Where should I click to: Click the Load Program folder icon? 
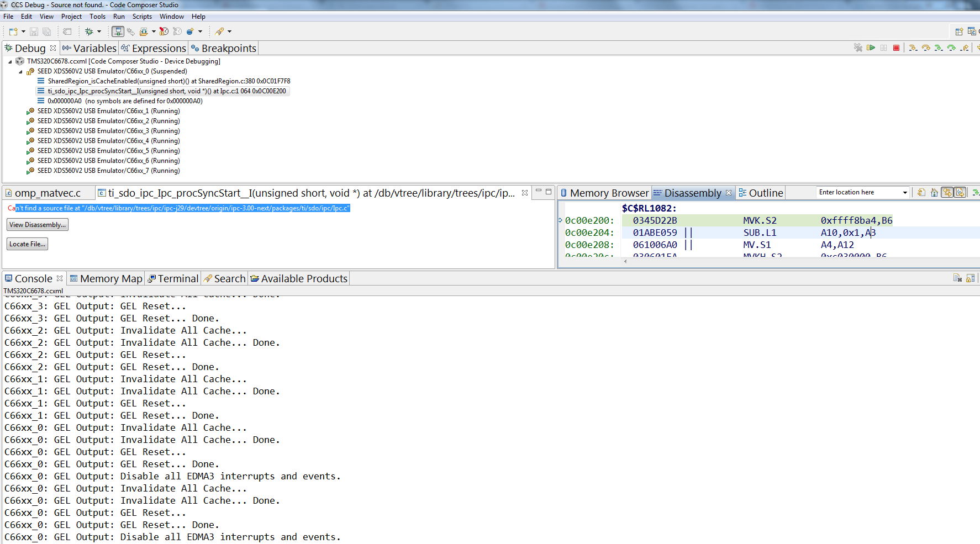click(144, 31)
